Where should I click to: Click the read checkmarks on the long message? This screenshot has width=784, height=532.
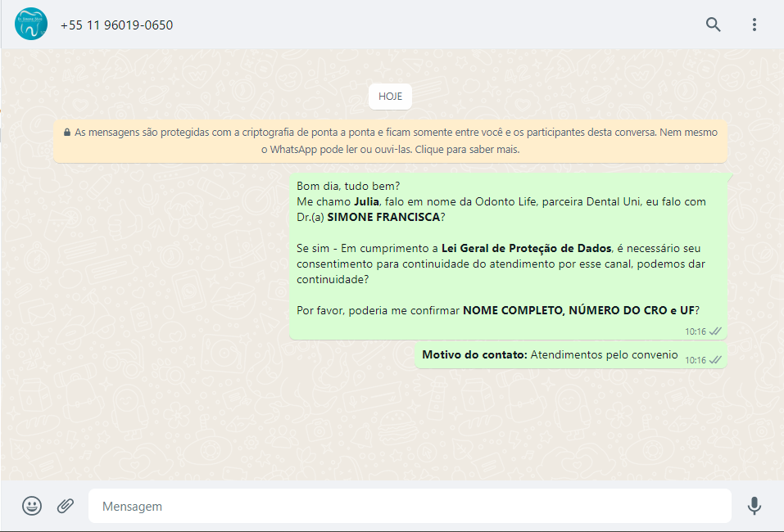[x=715, y=331]
